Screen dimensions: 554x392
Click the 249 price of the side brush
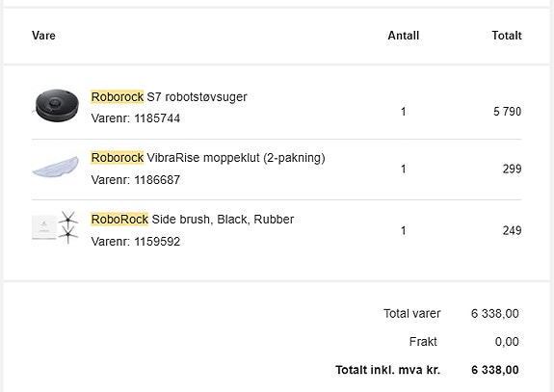pyautogui.click(x=512, y=230)
